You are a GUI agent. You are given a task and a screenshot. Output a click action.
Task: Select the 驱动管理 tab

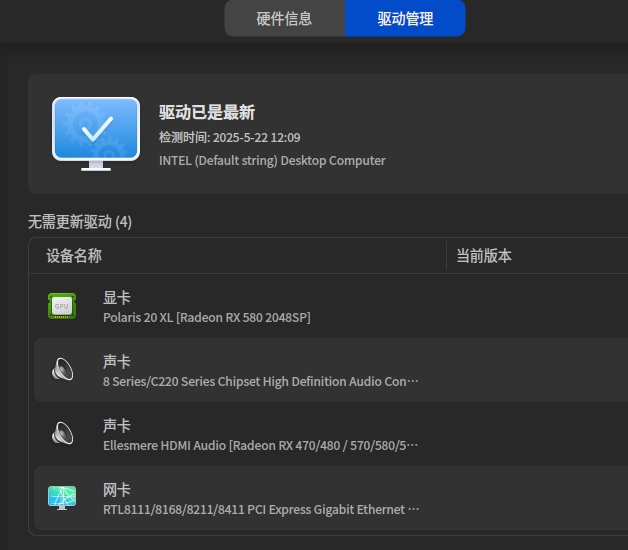coord(405,18)
